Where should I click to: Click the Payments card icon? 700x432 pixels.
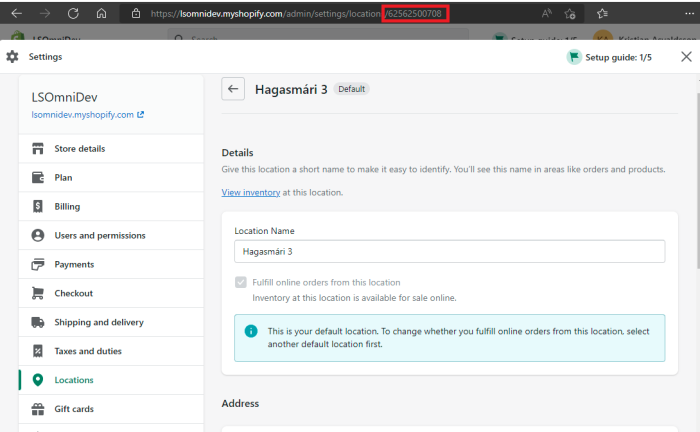click(38, 265)
